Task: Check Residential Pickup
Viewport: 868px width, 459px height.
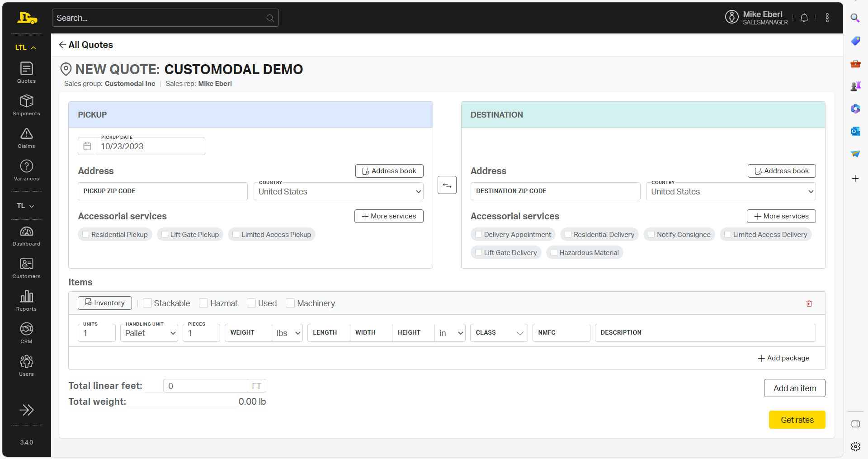Action: [86, 234]
